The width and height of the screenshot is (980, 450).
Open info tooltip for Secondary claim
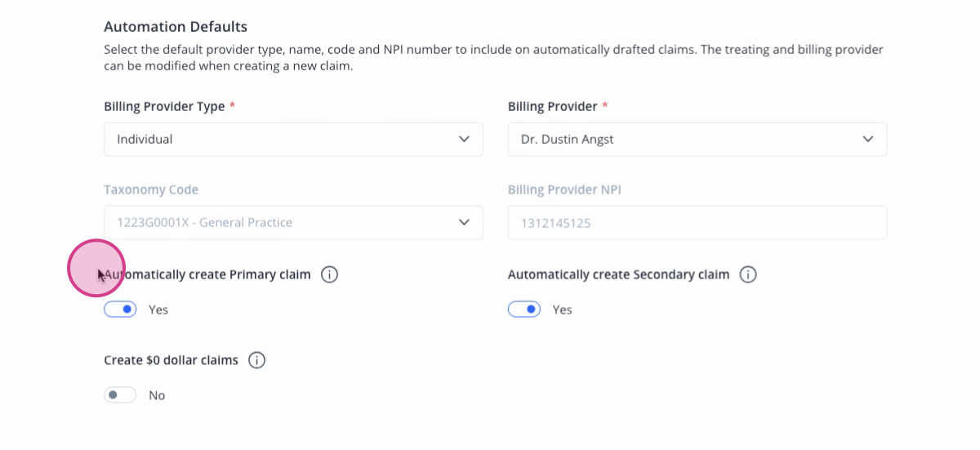[x=748, y=274]
